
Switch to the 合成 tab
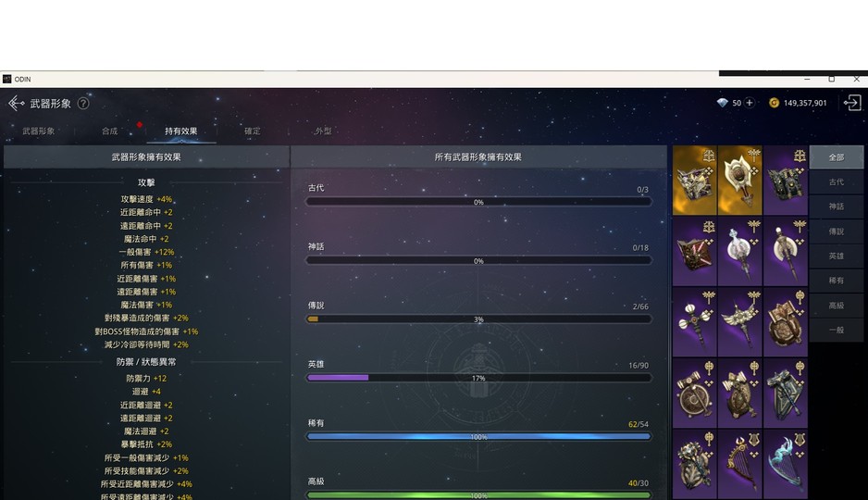109,131
